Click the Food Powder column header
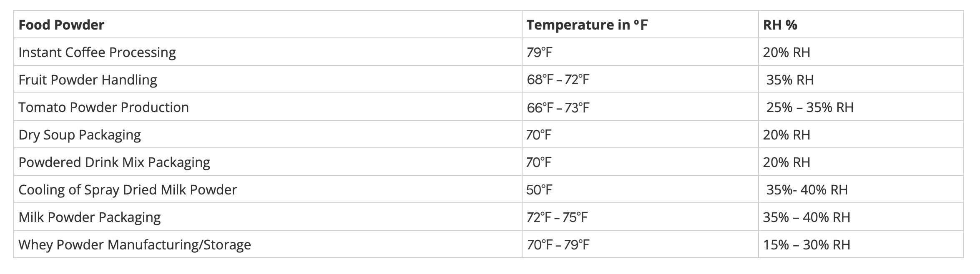This screenshot has height=274, width=980. [61, 25]
